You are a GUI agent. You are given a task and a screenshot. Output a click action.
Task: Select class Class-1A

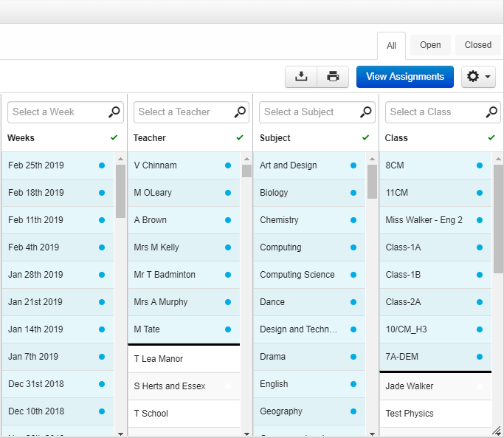pos(435,247)
